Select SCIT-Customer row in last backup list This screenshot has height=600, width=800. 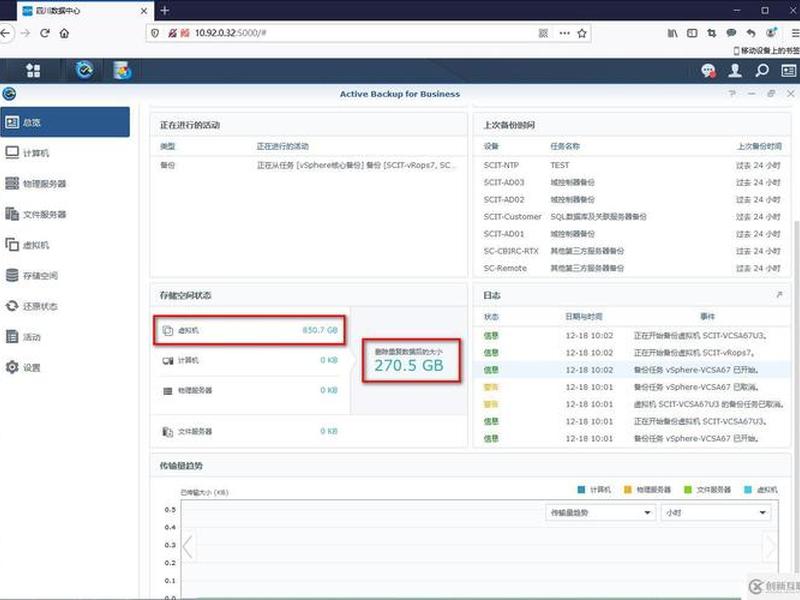pos(632,217)
